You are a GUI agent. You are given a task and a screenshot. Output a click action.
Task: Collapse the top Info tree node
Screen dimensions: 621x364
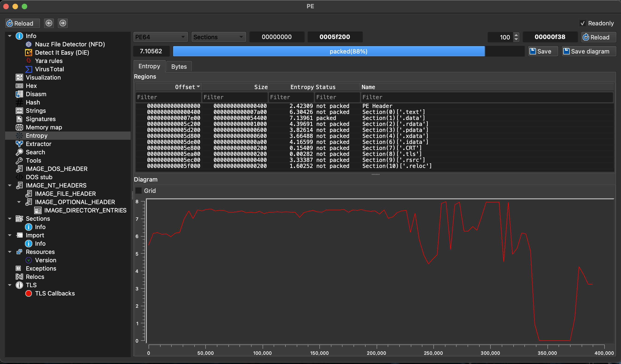10,36
